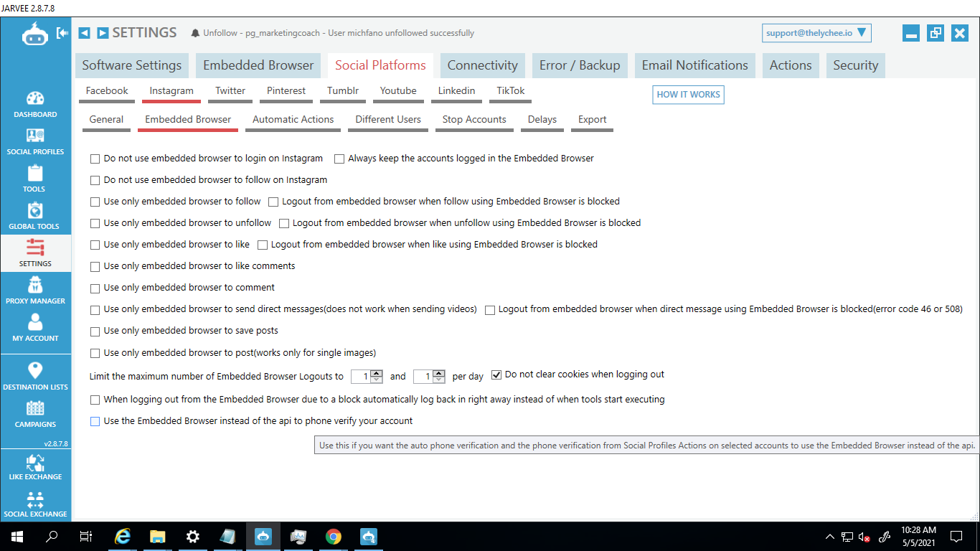This screenshot has width=980, height=551.
Task: Open Social Exchange in sidebar
Action: [35, 504]
